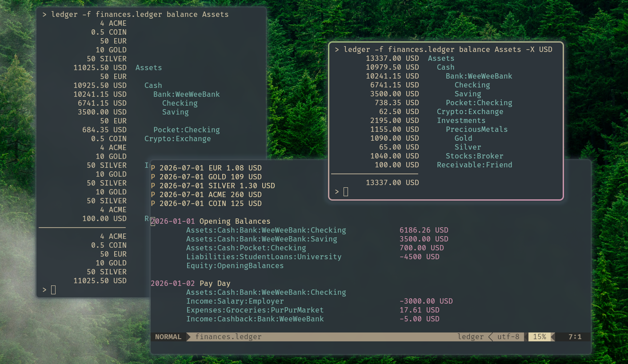
Task: Click the -5.00 USD cashback amount
Action: 420,319
